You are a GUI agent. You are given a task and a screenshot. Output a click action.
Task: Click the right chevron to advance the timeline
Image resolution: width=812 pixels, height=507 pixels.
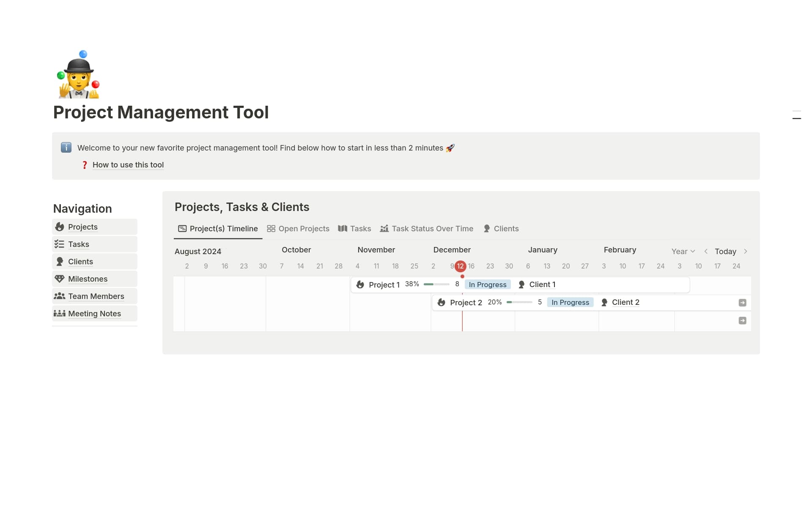[x=746, y=251]
